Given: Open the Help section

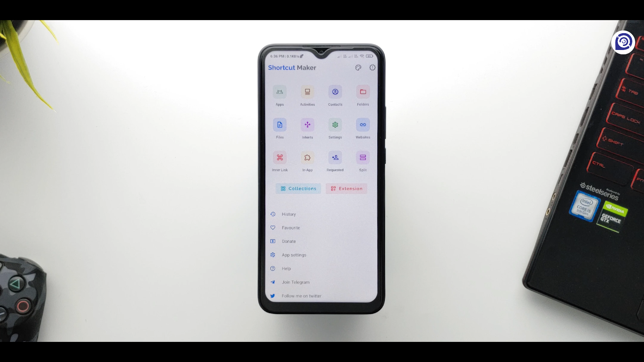Looking at the screenshot, I should (287, 268).
